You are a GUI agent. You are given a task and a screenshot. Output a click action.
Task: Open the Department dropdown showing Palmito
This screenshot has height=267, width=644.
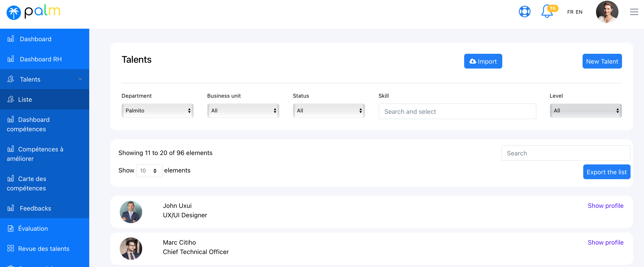157,111
